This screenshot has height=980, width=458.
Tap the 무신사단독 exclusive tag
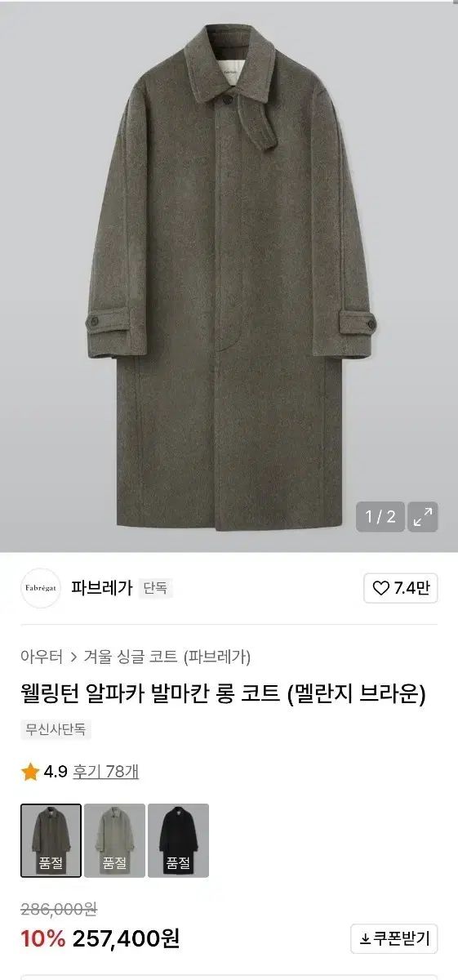pos(56,729)
